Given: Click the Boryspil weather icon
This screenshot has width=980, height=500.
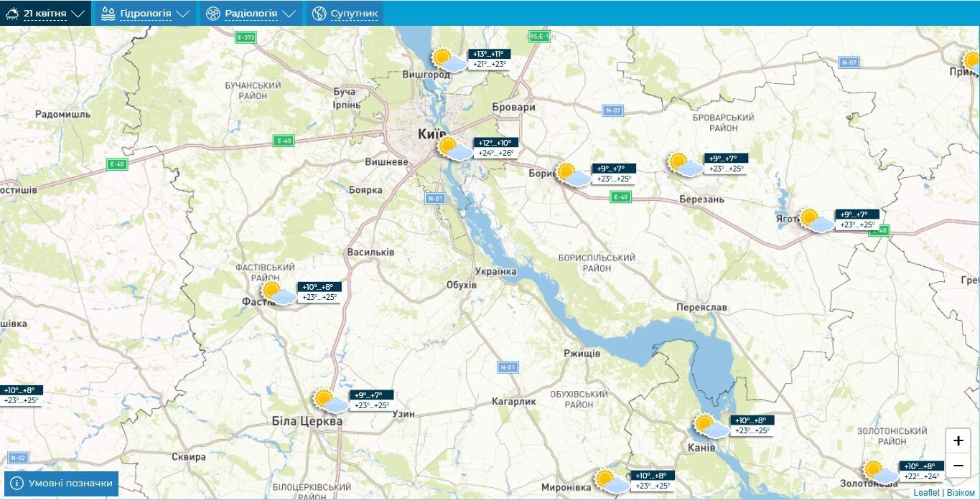Looking at the screenshot, I should click(x=573, y=174).
